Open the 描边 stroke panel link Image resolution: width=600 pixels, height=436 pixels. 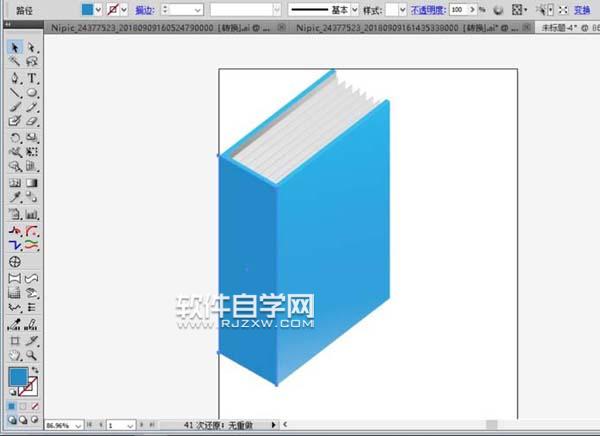[x=145, y=10]
